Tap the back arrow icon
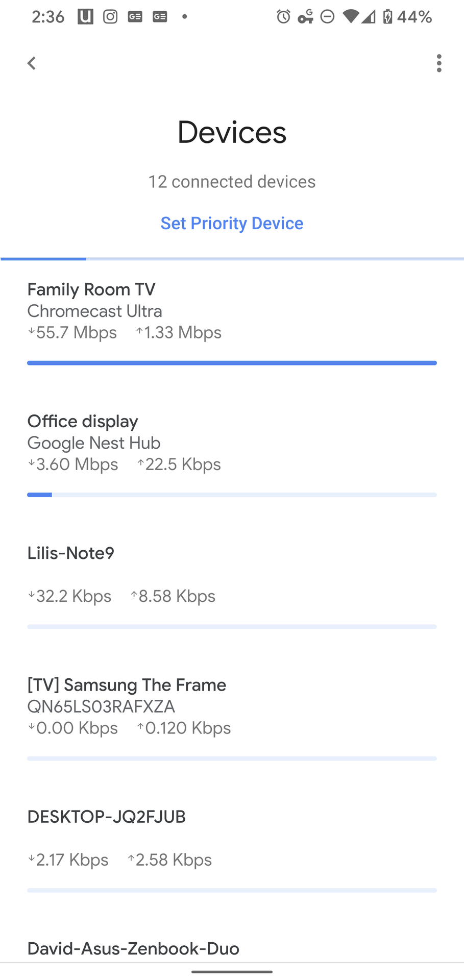The width and height of the screenshot is (464, 980). coord(32,63)
